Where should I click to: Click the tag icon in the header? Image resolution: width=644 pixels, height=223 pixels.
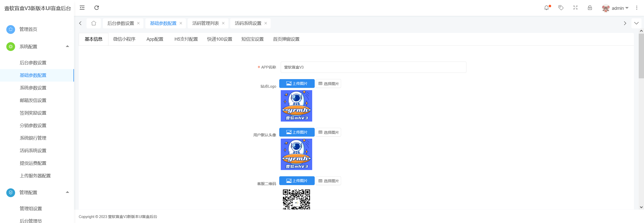(x=561, y=8)
